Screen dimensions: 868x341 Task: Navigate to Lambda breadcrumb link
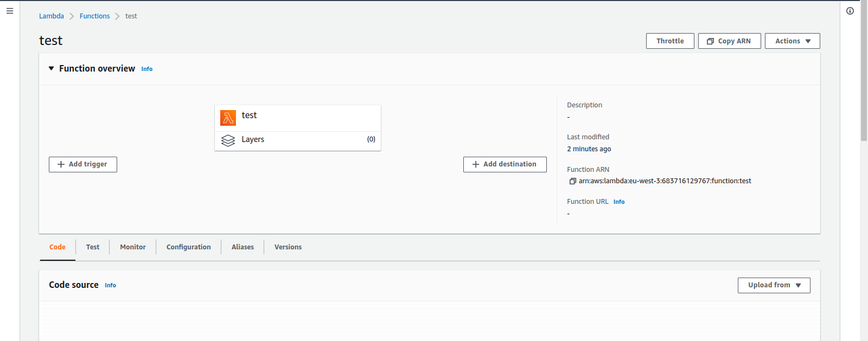(x=52, y=16)
